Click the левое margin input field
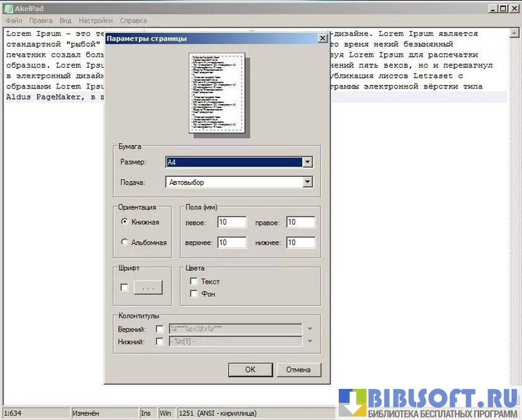Viewport: 522px width, 420px height. coord(232,222)
